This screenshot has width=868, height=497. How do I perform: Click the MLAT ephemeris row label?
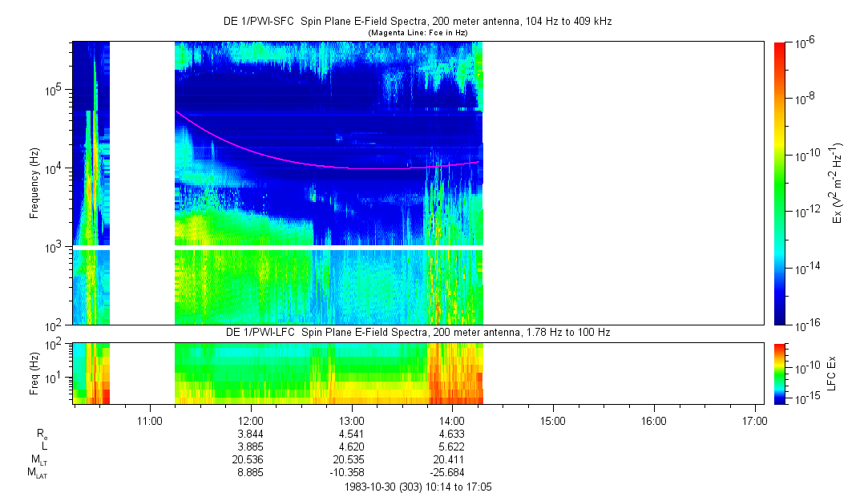point(37,473)
